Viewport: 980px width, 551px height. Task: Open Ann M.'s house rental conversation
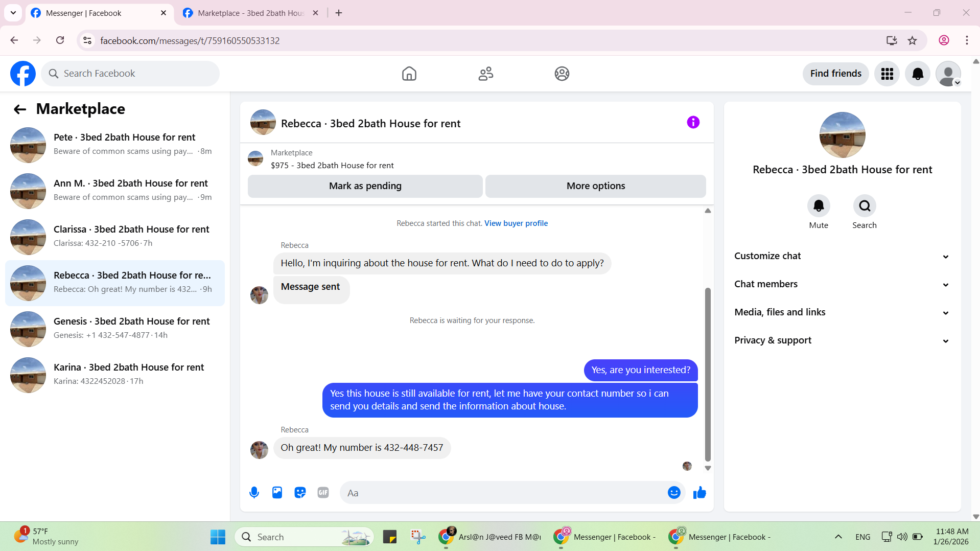pyautogui.click(x=115, y=191)
